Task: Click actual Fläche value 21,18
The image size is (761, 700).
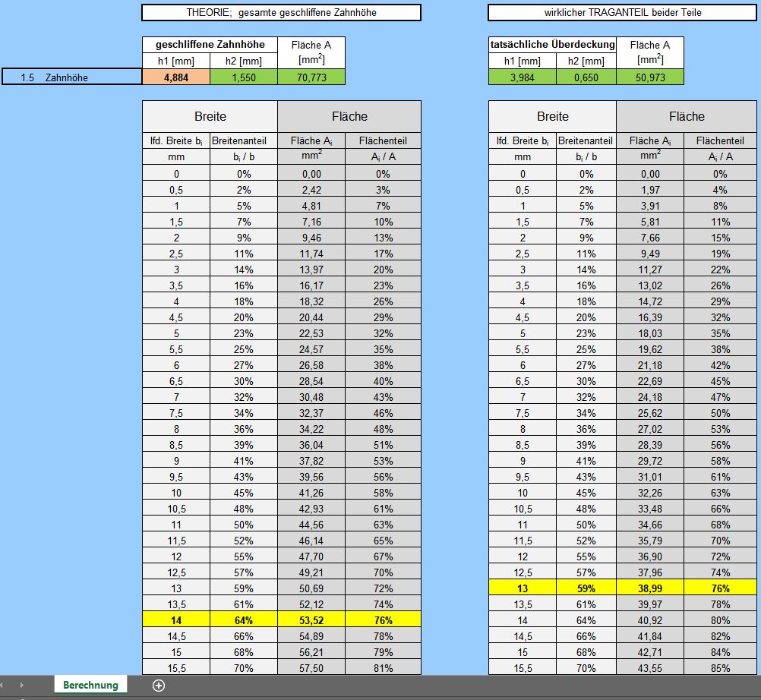Action: (x=650, y=364)
